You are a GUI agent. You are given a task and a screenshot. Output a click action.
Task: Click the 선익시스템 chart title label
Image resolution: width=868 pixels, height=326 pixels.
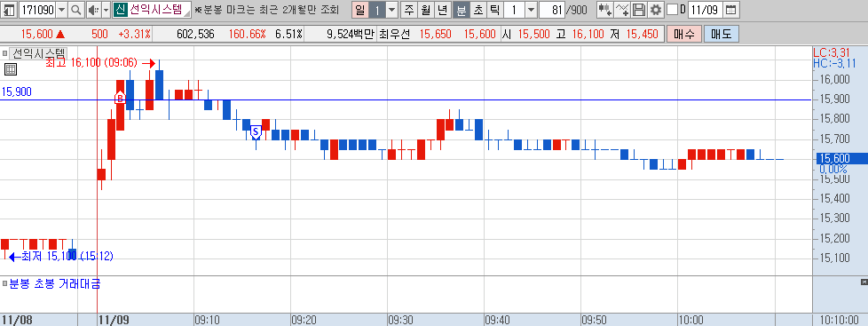coord(39,53)
